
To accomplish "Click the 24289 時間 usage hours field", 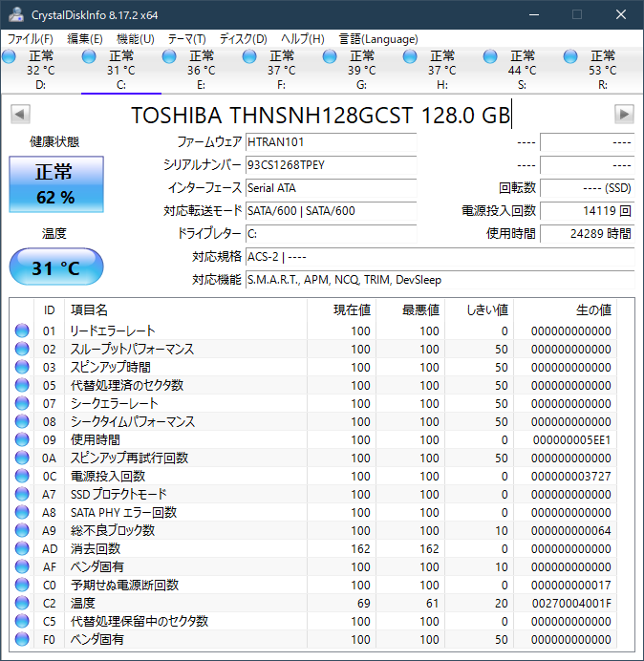I will click(x=587, y=233).
